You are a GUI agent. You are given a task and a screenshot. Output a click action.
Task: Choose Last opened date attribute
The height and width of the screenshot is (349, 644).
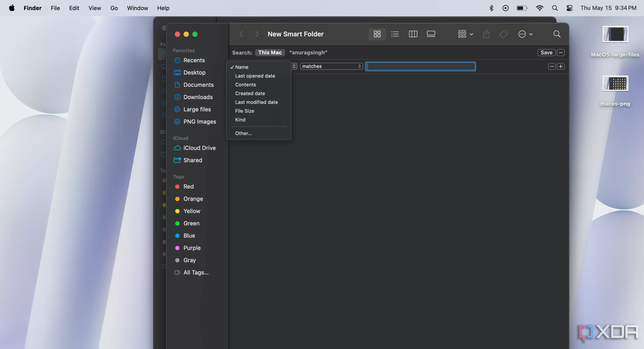click(x=258, y=76)
